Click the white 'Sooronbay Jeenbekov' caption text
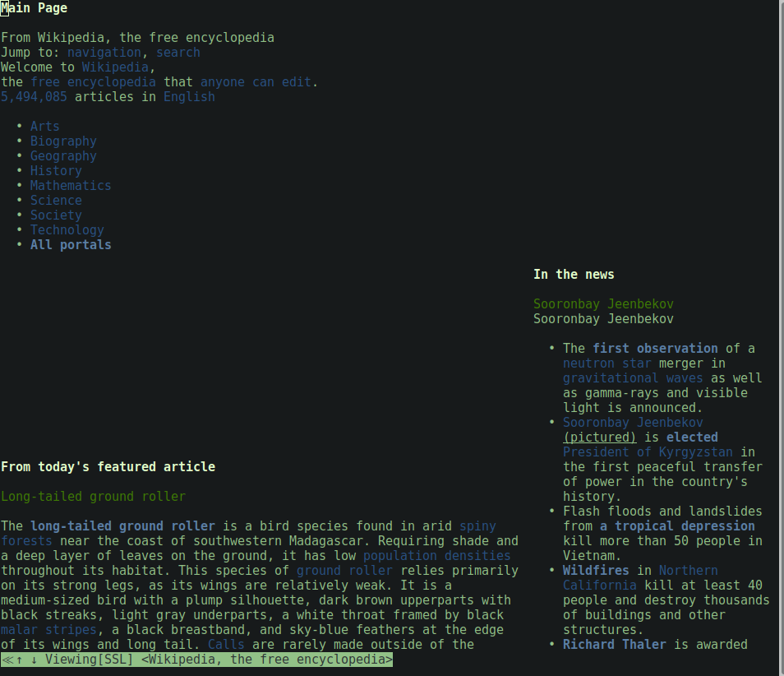Image resolution: width=784 pixels, height=676 pixels. click(603, 319)
